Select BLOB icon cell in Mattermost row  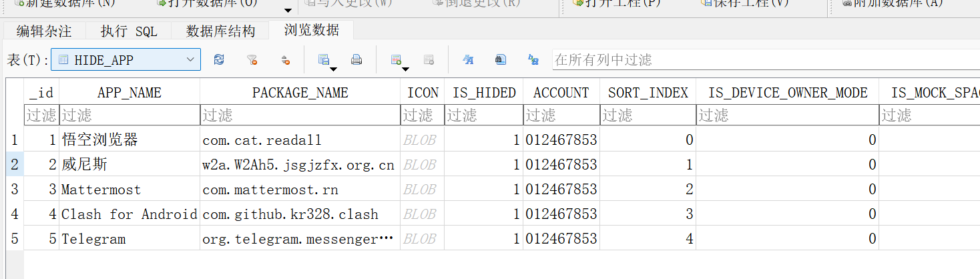click(423, 190)
